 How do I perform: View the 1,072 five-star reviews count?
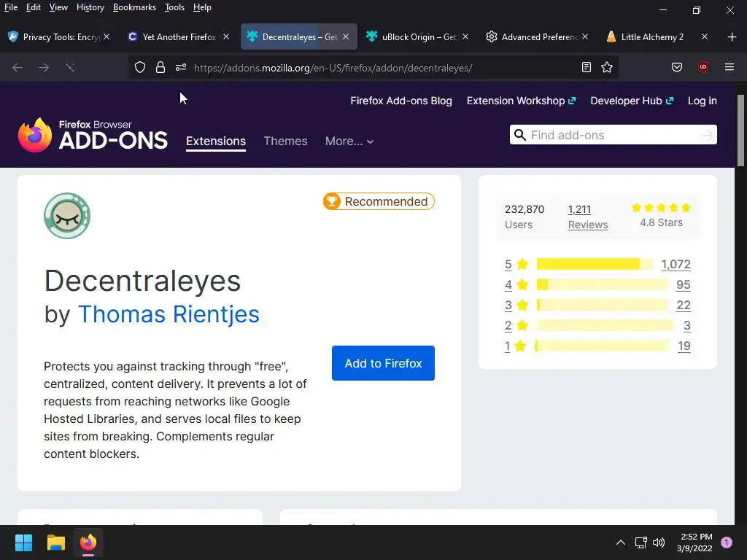click(x=676, y=264)
